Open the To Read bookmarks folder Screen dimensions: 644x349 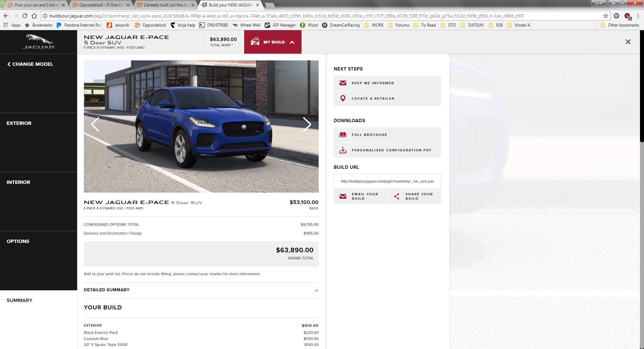click(425, 25)
